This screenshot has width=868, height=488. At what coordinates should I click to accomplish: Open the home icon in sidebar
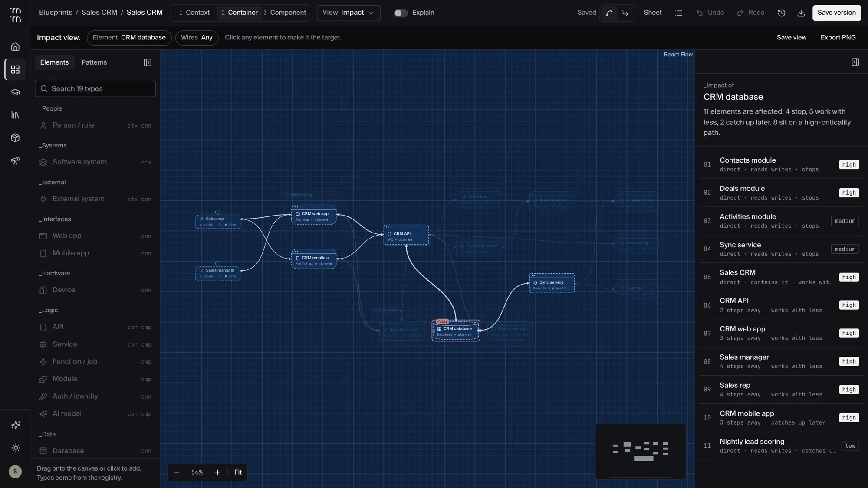[15, 46]
